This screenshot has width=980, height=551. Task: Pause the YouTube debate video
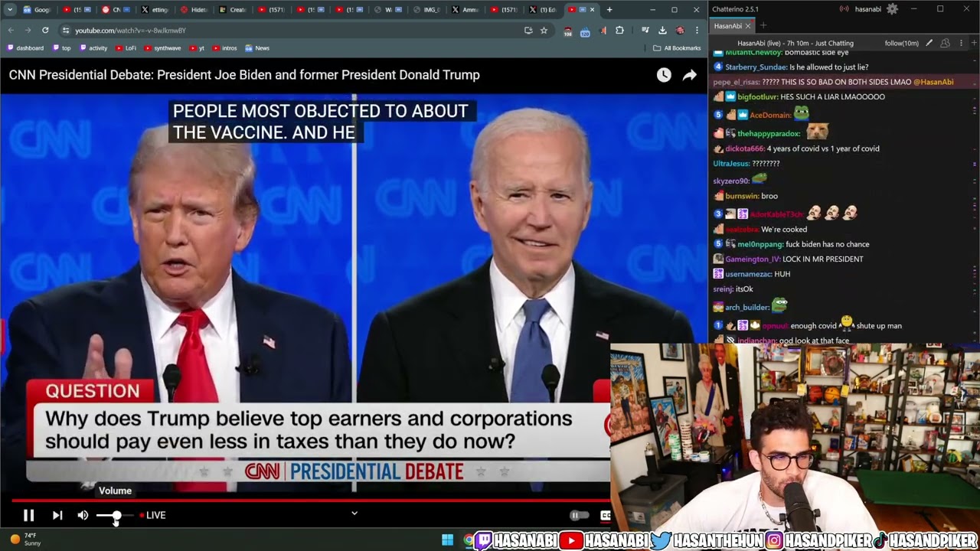click(x=28, y=516)
